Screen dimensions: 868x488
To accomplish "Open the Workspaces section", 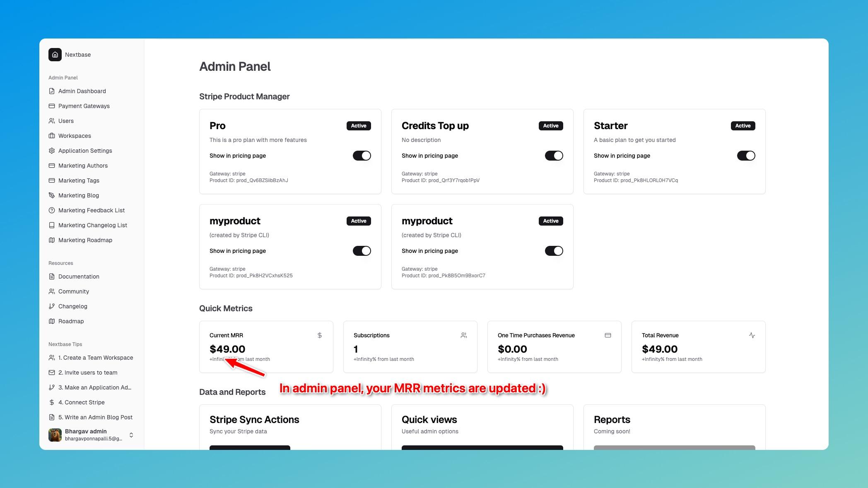I will coord(75,135).
